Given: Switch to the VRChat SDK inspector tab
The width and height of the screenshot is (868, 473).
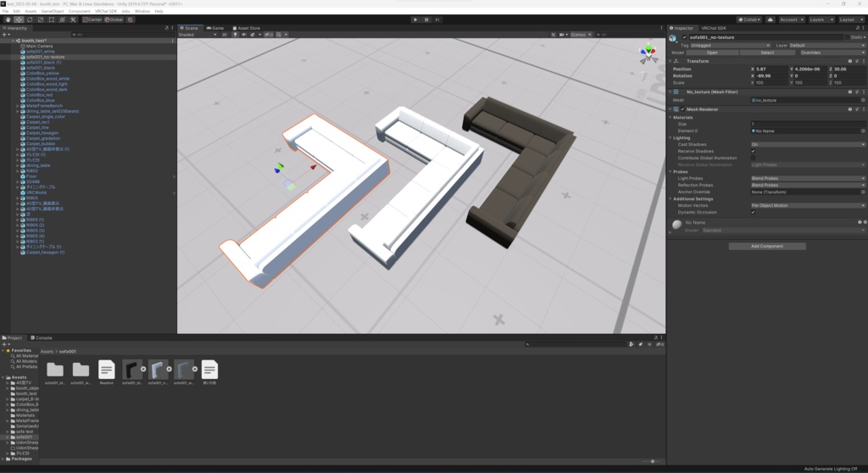Looking at the screenshot, I should 714,28.
